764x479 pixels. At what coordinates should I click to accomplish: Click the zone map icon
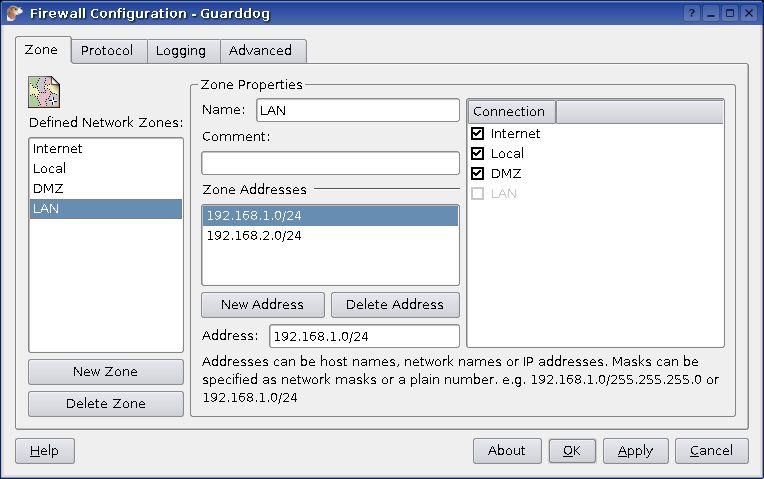click(44, 92)
